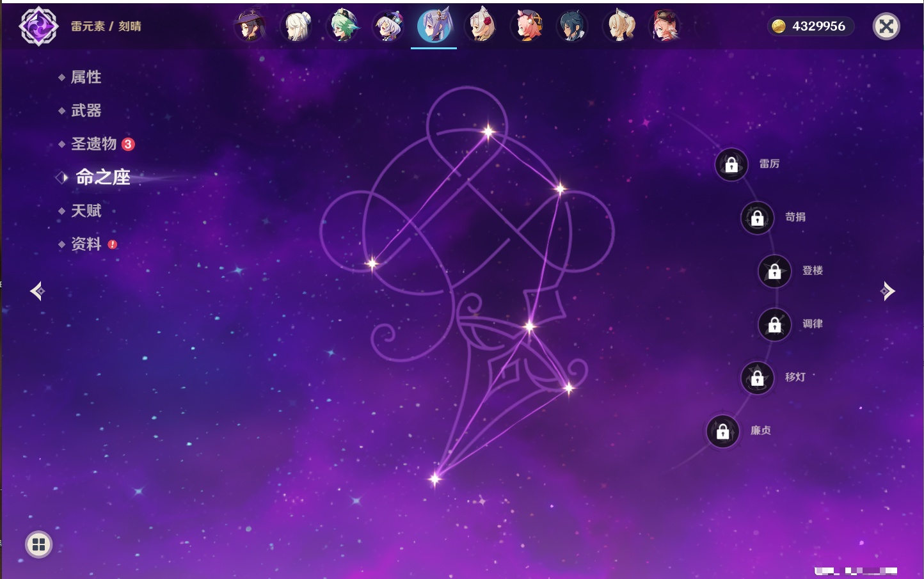Select Kaeya's dark-blue-haired avatar
Viewport: 924px width, 579px height.
pos(572,26)
